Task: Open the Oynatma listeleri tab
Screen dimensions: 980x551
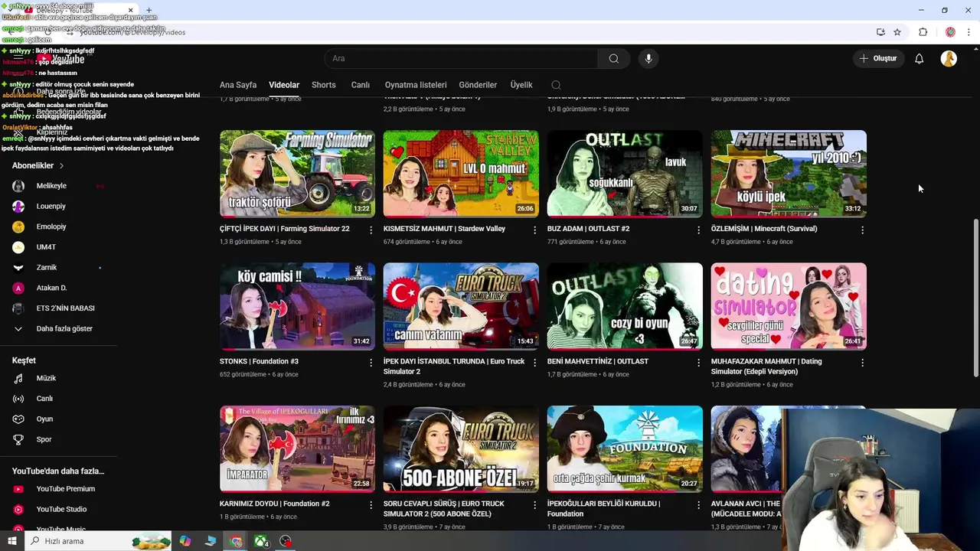Action: coord(416,85)
